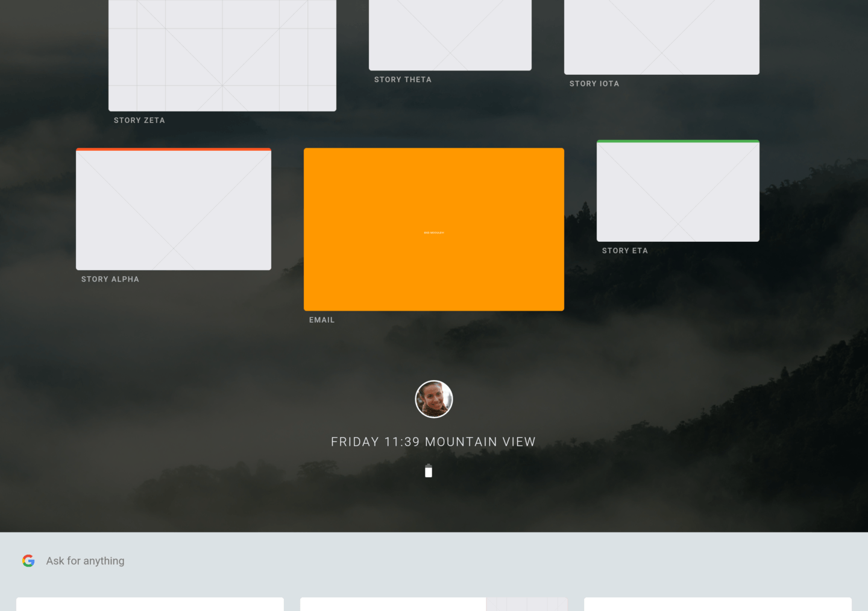Screen dimensions: 868x611
Task: Open the Story Iota thumbnail
Action: (662, 37)
